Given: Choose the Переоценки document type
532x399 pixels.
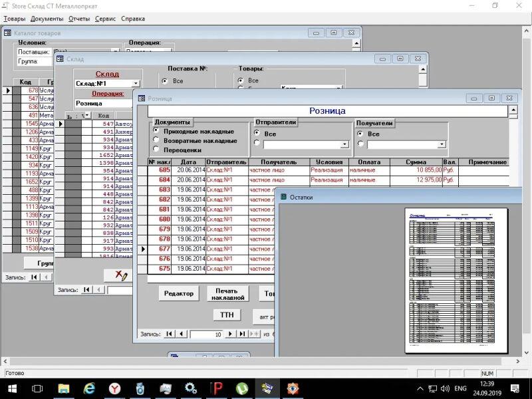Looking at the screenshot, I should [157, 150].
